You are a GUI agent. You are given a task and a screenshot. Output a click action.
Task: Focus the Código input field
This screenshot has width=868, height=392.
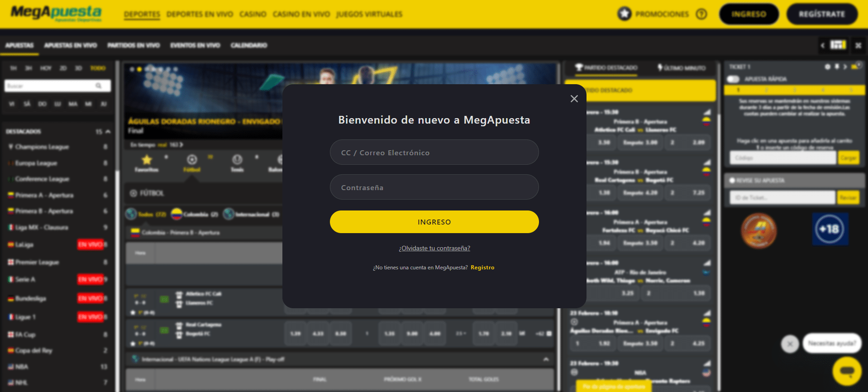[783, 158]
